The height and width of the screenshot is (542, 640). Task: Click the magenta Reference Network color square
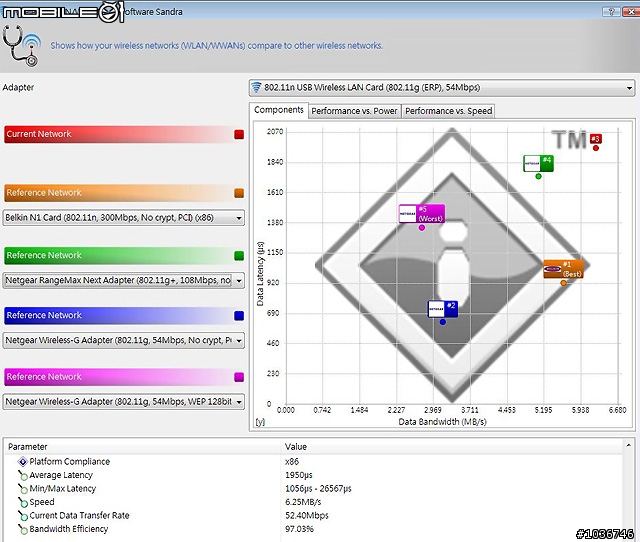tap(239, 377)
